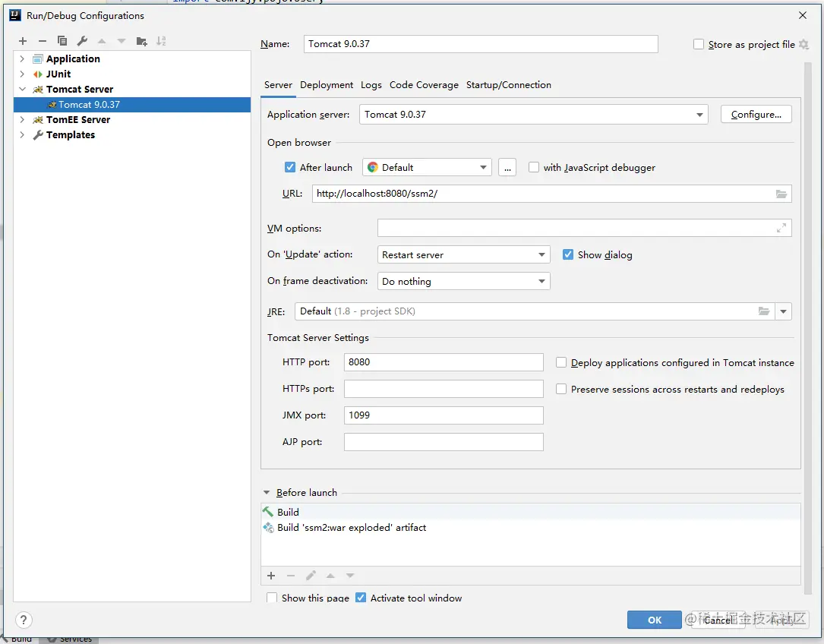Expand the Application tree node
The width and height of the screenshot is (824, 644).
(22, 59)
